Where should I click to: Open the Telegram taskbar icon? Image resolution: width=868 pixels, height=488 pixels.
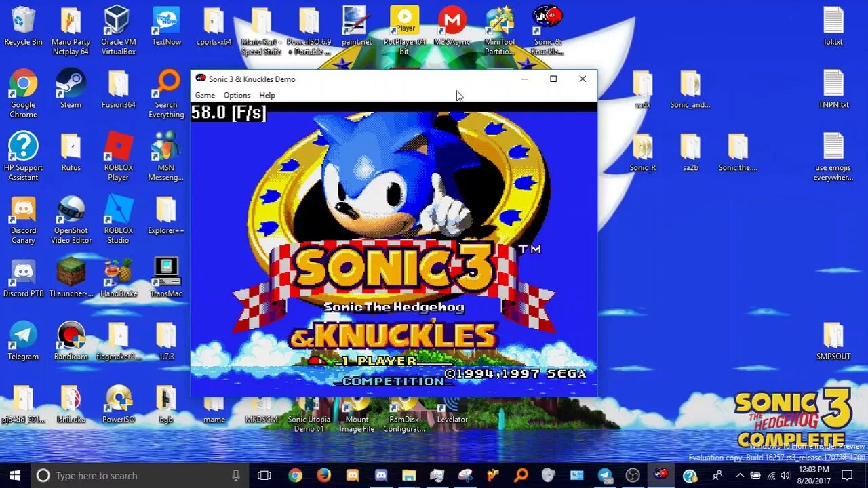[605, 475]
